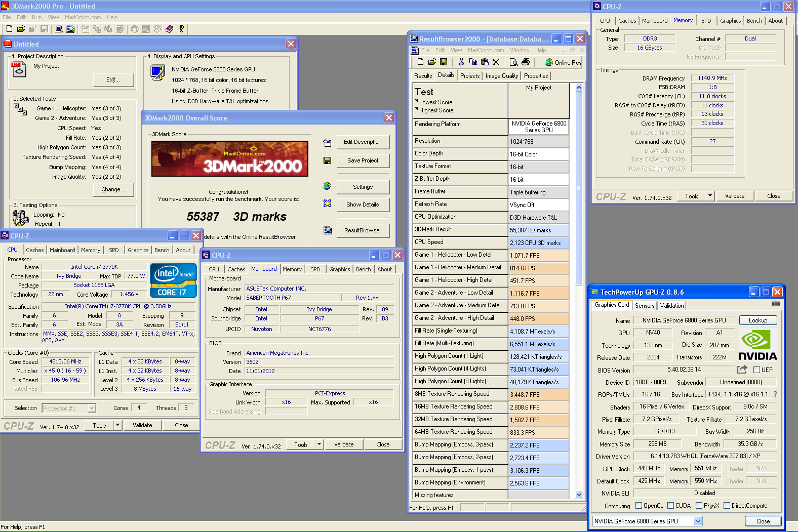Click Display and CPU Settings monitor icon
Viewport: 798px width, 532px height.
(158, 73)
